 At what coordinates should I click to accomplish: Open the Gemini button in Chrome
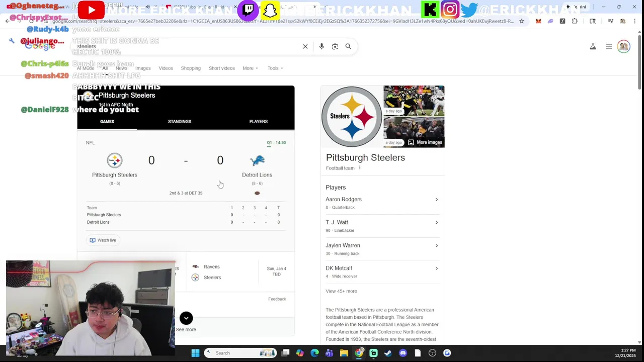click(577, 7)
